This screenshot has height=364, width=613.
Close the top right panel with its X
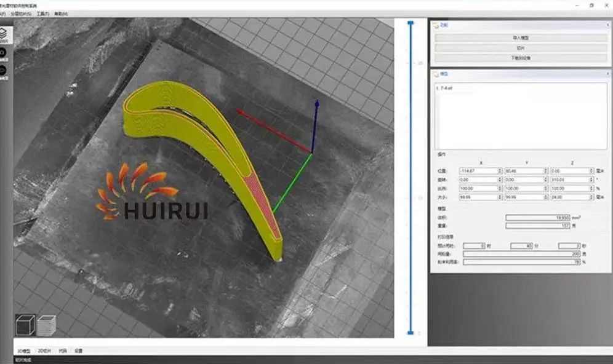pyautogui.click(x=606, y=25)
